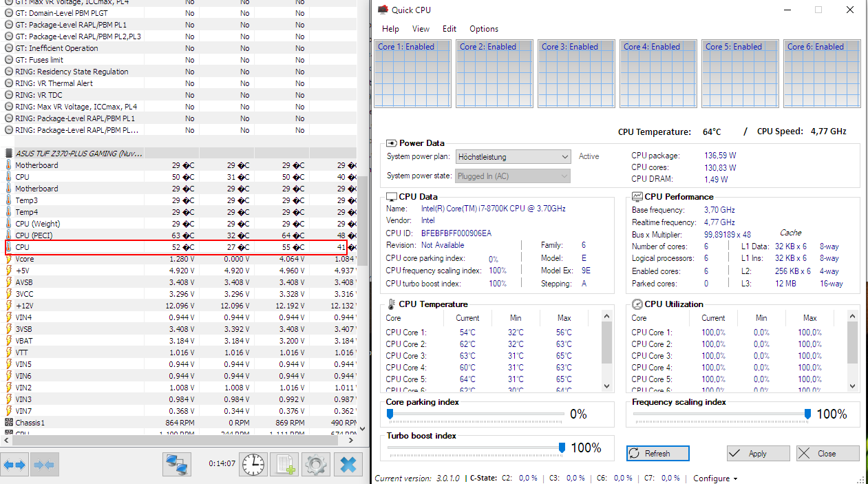The image size is (868, 484).
Task: Click the Apply button
Action: coord(759,453)
